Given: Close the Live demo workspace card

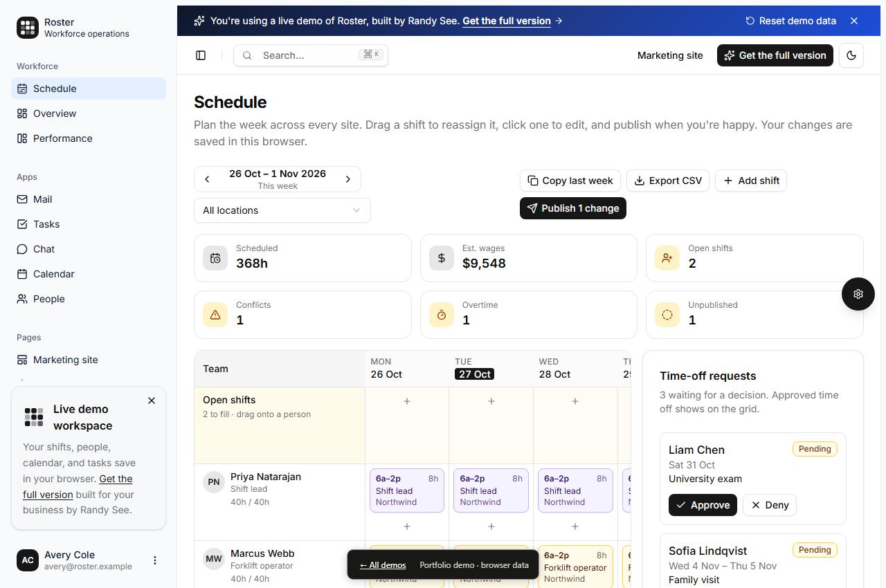Looking at the screenshot, I should click(152, 401).
